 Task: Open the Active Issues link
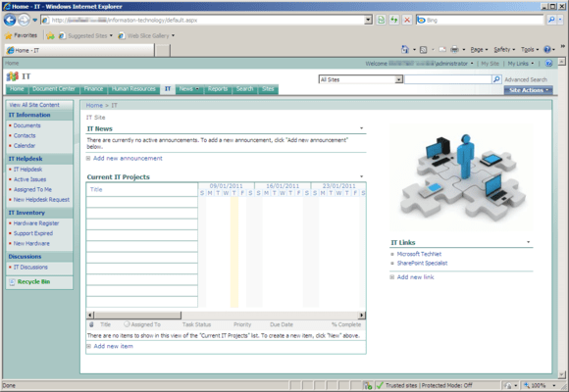point(29,179)
